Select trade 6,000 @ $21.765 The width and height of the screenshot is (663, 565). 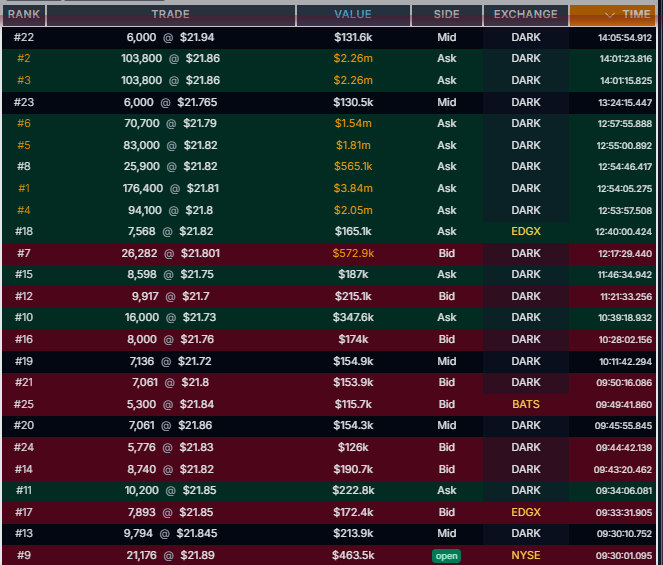coord(170,102)
